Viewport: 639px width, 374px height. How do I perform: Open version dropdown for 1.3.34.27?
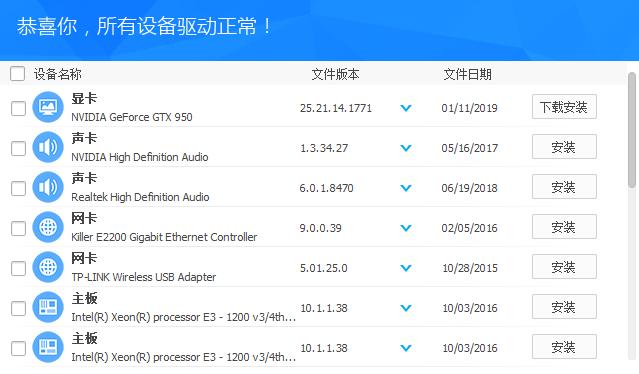pyautogui.click(x=406, y=148)
